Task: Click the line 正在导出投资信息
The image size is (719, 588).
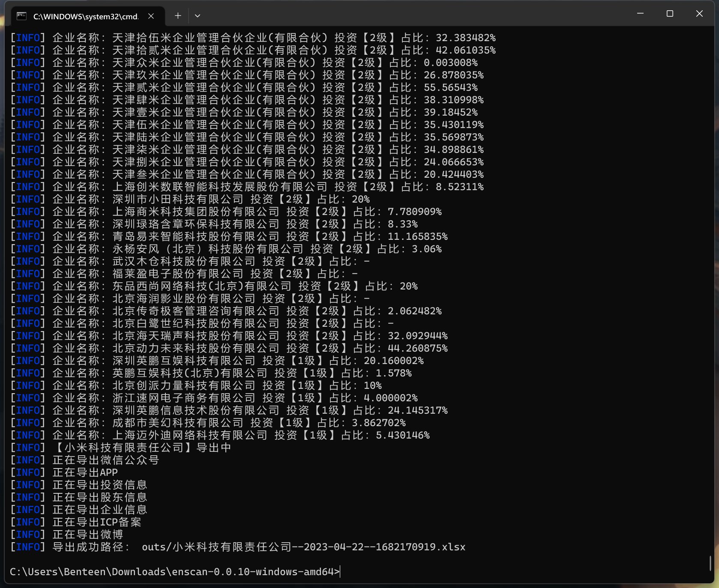Action: (x=78, y=485)
